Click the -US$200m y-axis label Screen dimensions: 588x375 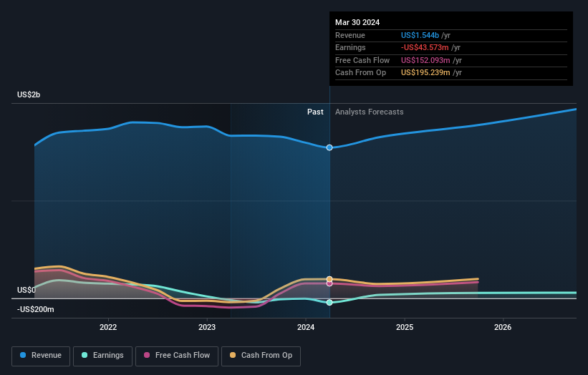tap(36, 309)
